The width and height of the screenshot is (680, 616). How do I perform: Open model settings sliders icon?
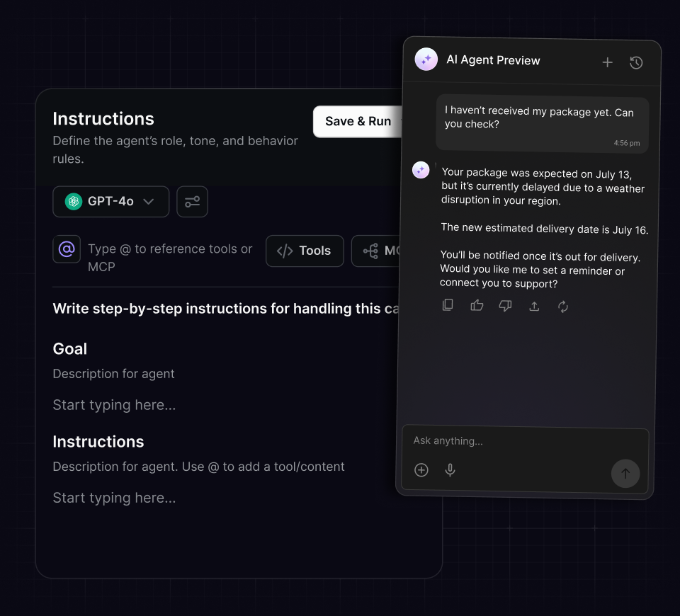(x=192, y=202)
